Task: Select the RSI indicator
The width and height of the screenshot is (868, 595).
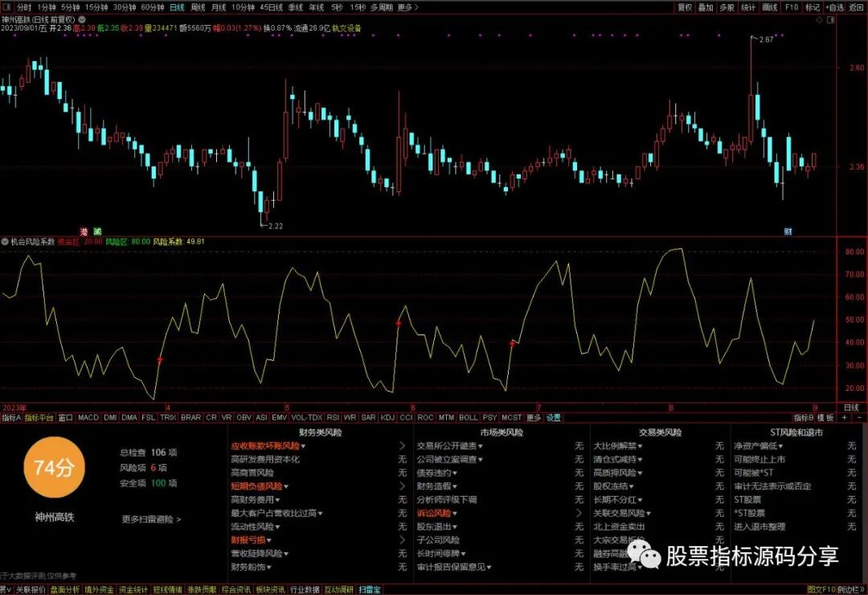Action: 333,417
